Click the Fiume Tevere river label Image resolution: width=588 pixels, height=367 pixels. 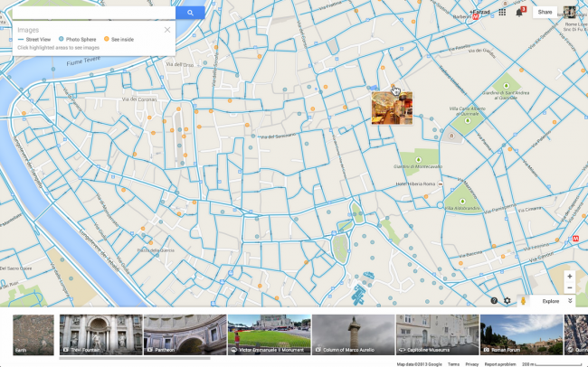(83, 61)
